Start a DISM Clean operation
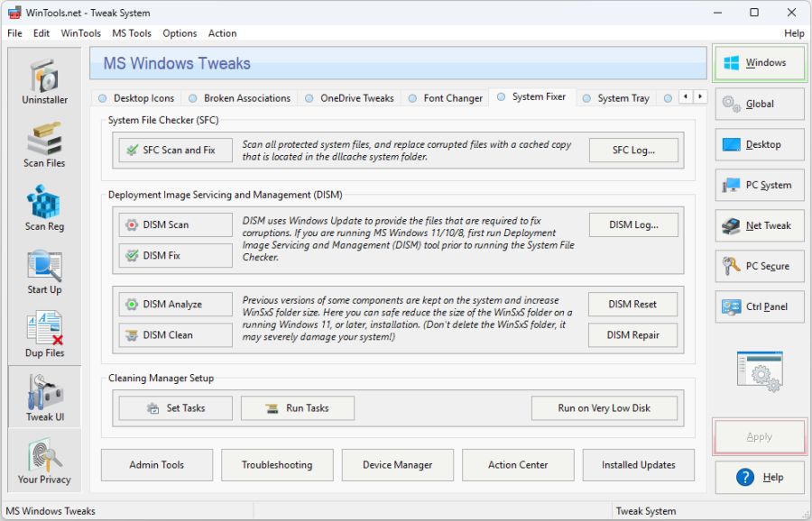 174,335
